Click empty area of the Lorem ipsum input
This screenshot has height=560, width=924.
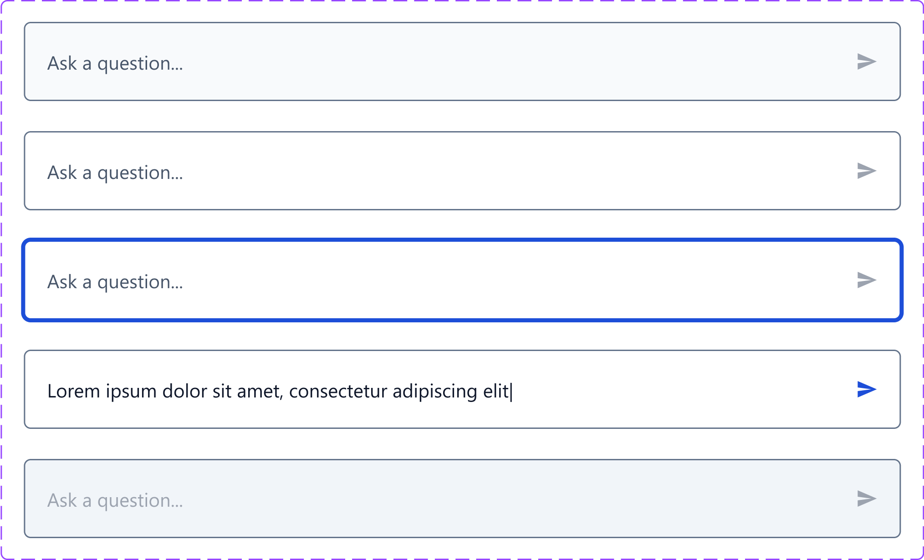pos(683,389)
